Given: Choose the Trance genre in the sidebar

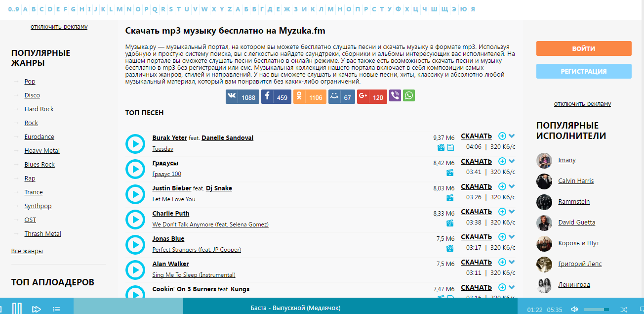Looking at the screenshot, I should (x=34, y=192).
